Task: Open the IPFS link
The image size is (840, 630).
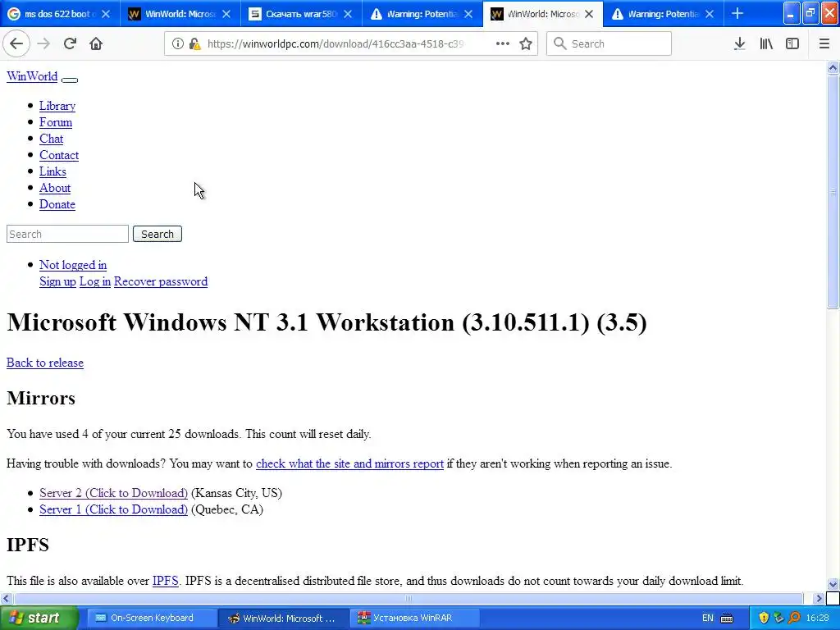Action: [x=165, y=581]
